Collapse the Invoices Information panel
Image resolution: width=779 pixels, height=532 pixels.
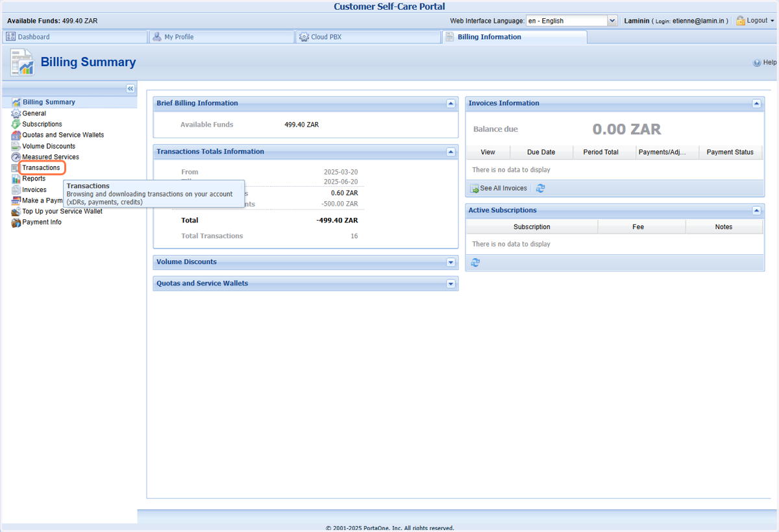(x=757, y=104)
